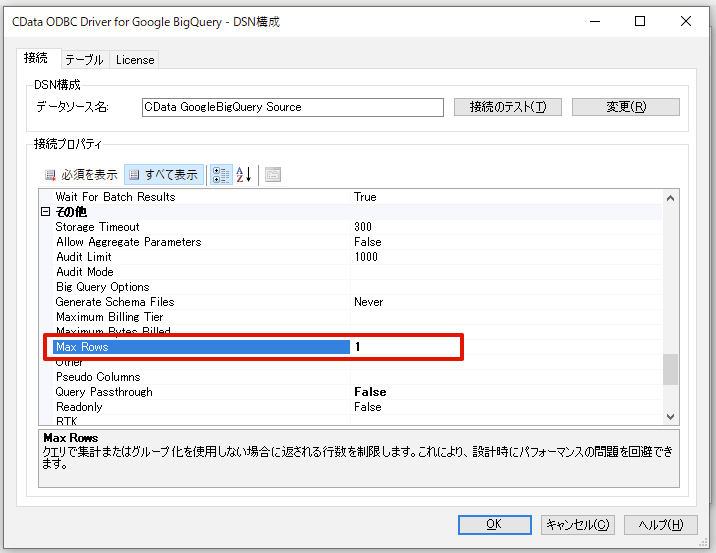Screen dimensions: 716x553
Task: Click the Allow Aggregate Parameters False value
Action: tap(368, 242)
